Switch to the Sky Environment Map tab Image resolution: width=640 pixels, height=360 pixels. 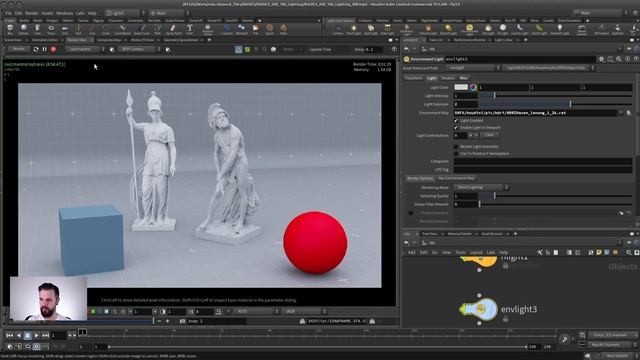click(x=456, y=178)
